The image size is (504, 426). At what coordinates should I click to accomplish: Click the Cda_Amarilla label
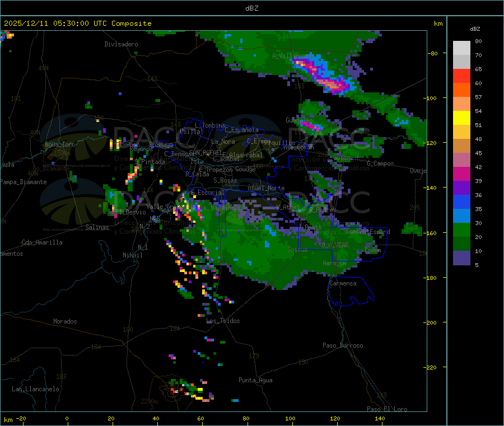(x=42, y=242)
